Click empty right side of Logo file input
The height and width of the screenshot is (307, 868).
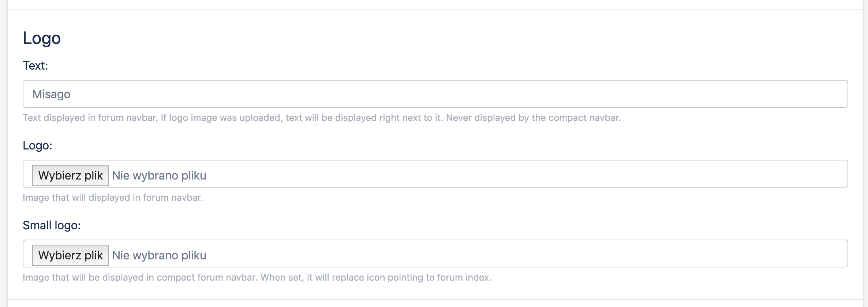click(x=549, y=174)
